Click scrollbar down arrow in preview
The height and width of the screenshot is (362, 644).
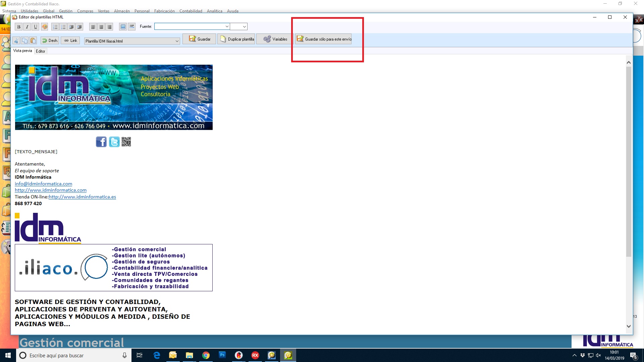629,326
